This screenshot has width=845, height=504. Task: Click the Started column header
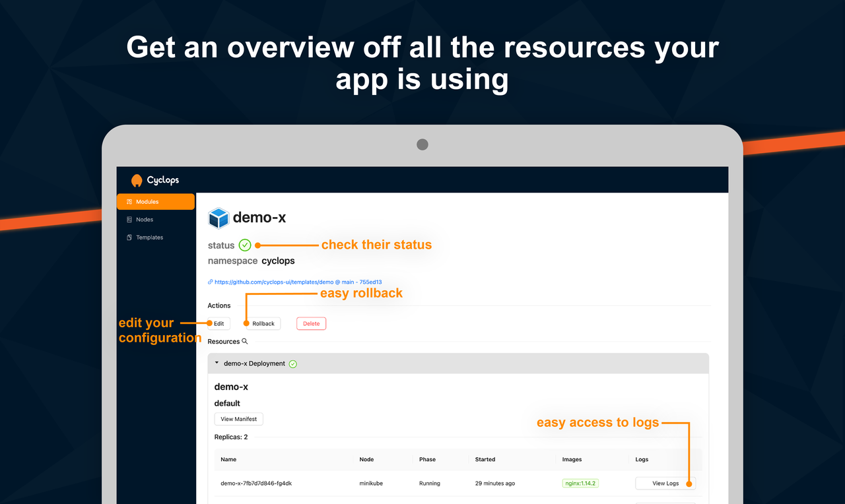(485, 459)
